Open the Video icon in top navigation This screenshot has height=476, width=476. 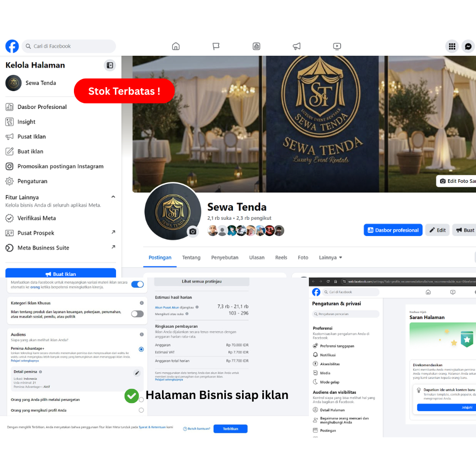[x=337, y=46]
